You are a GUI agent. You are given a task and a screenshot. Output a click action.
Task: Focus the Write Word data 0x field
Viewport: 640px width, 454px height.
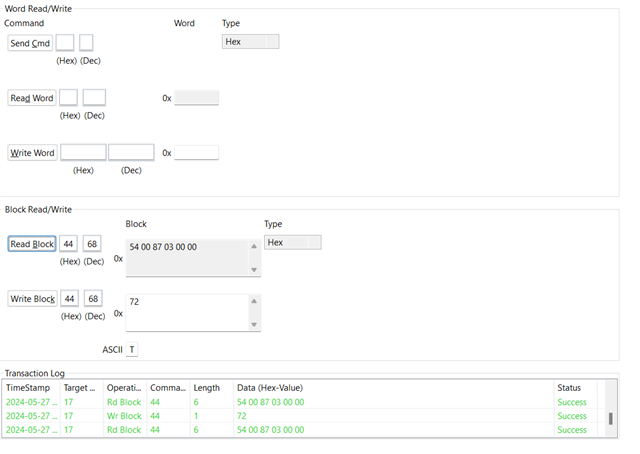[196, 153]
